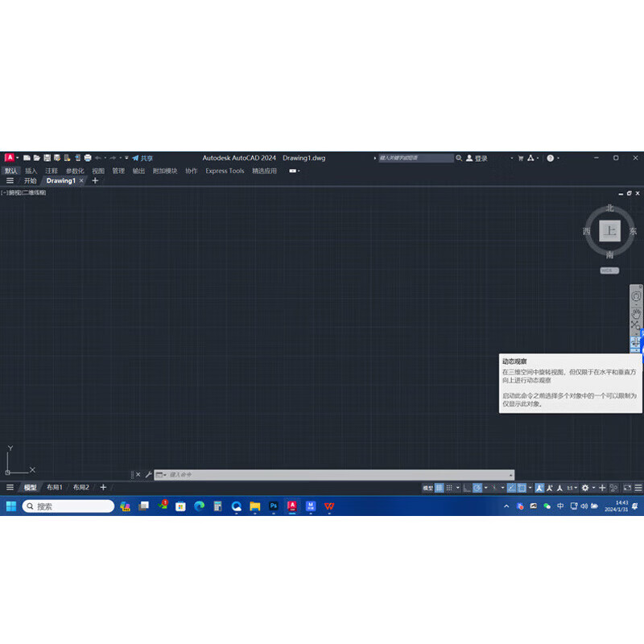Toggle snap mode in the status bar
Viewport: 644px width, 644px height.
pos(449,488)
